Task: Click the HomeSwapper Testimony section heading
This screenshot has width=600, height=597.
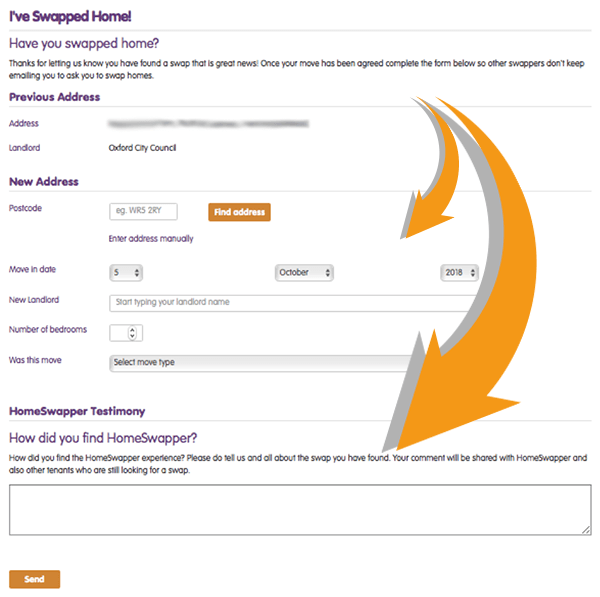Action: [x=77, y=411]
